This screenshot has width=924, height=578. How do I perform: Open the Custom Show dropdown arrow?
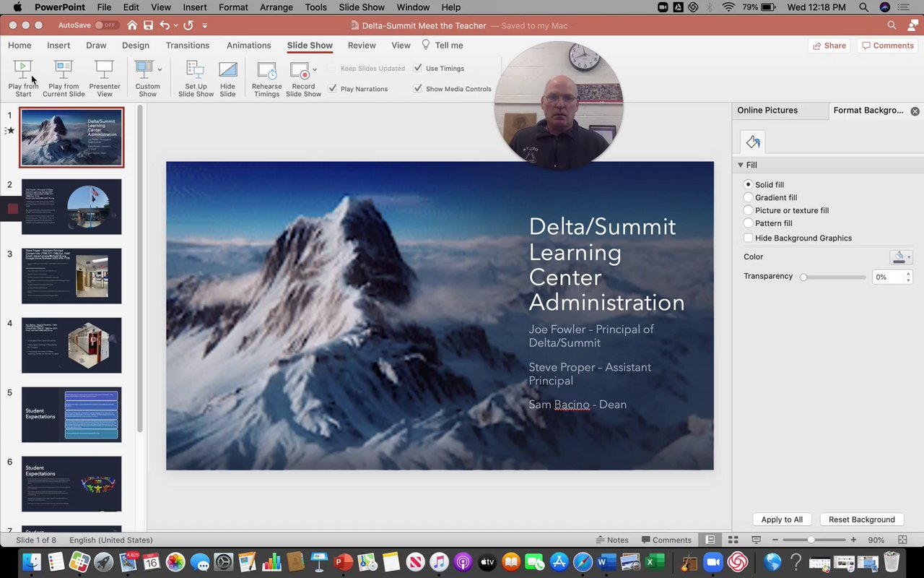point(160,69)
